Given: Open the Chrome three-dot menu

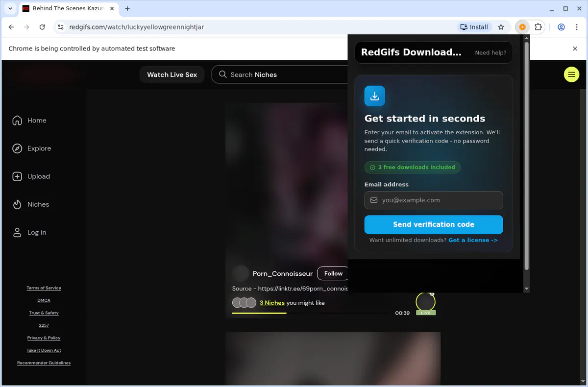Looking at the screenshot, I should click(576, 27).
